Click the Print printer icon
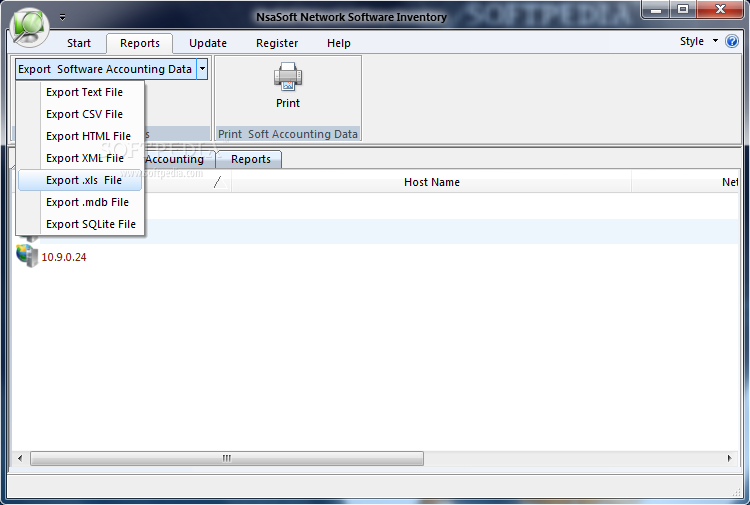 (x=288, y=77)
